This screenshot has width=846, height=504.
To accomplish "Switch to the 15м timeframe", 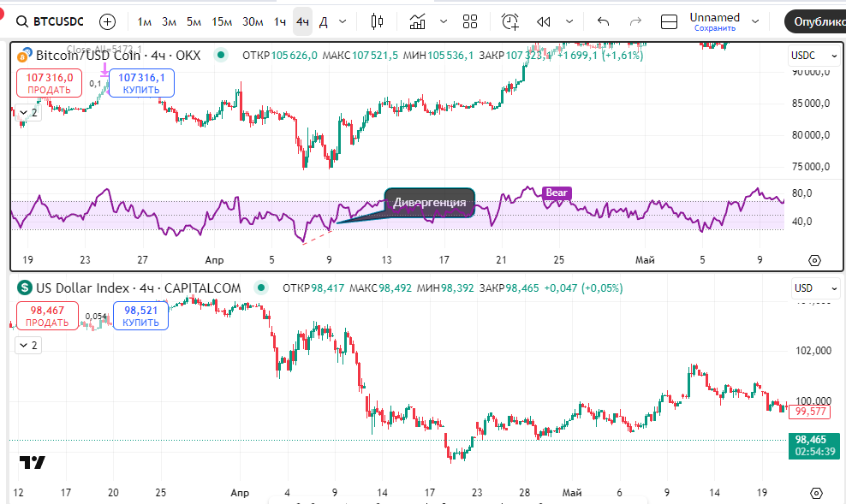I will (x=221, y=21).
